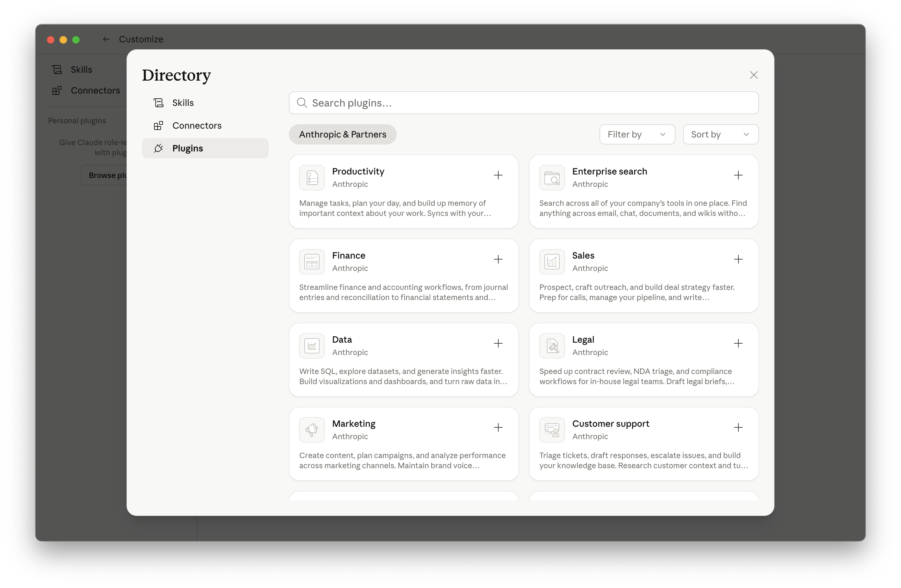The height and width of the screenshot is (588, 901).
Task: Close the Directory dialog
Action: [x=753, y=75]
